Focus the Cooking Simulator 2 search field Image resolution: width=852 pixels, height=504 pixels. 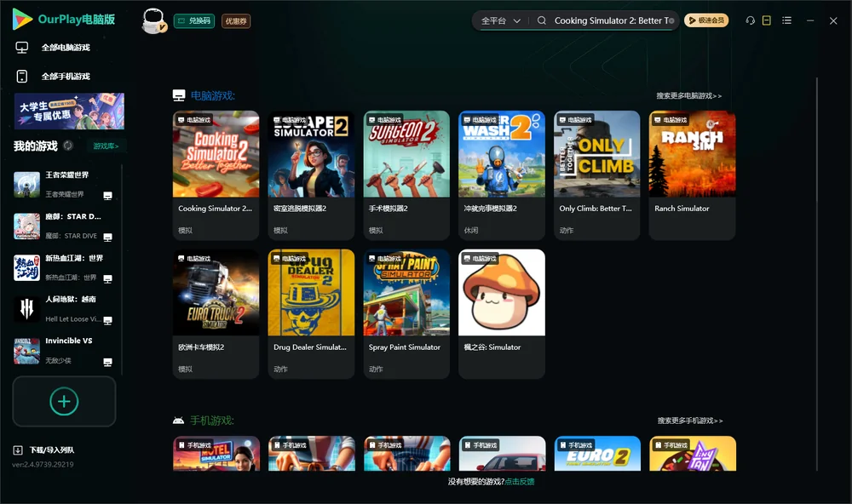pos(610,20)
